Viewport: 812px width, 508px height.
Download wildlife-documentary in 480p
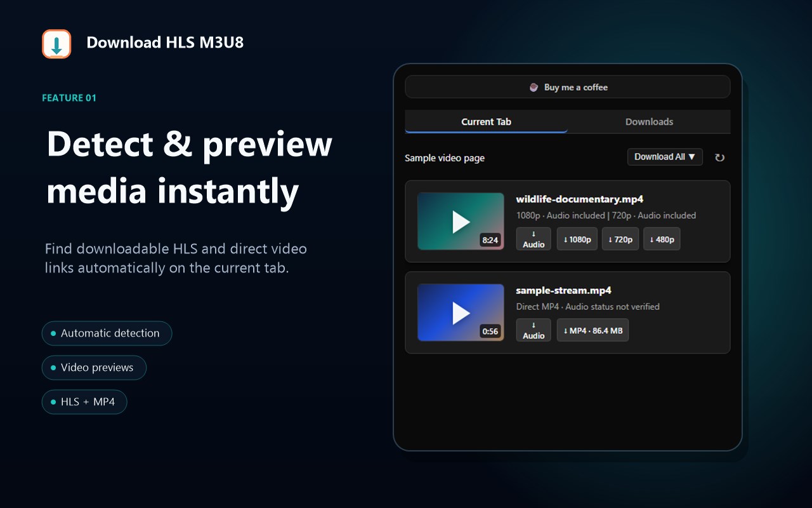click(x=662, y=239)
